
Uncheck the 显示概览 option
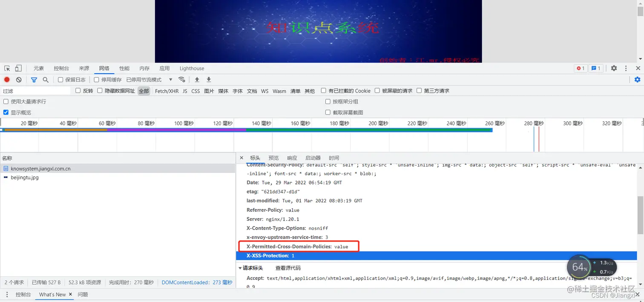point(6,112)
